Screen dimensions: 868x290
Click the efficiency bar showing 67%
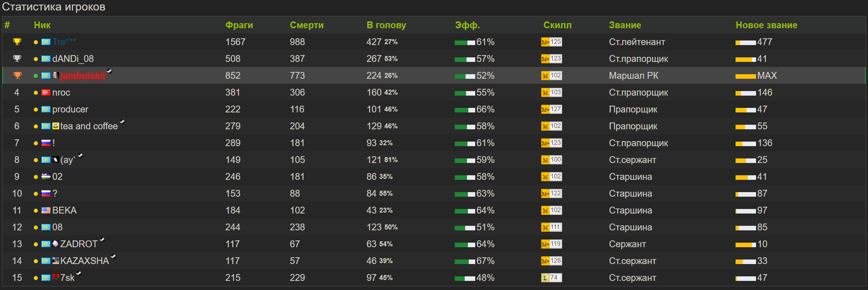pos(465,261)
